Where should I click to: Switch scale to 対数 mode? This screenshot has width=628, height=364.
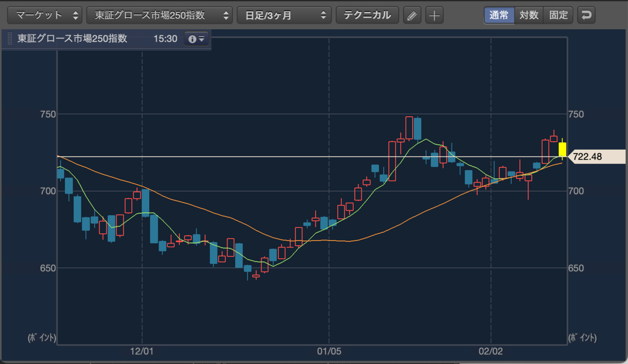[529, 15]
